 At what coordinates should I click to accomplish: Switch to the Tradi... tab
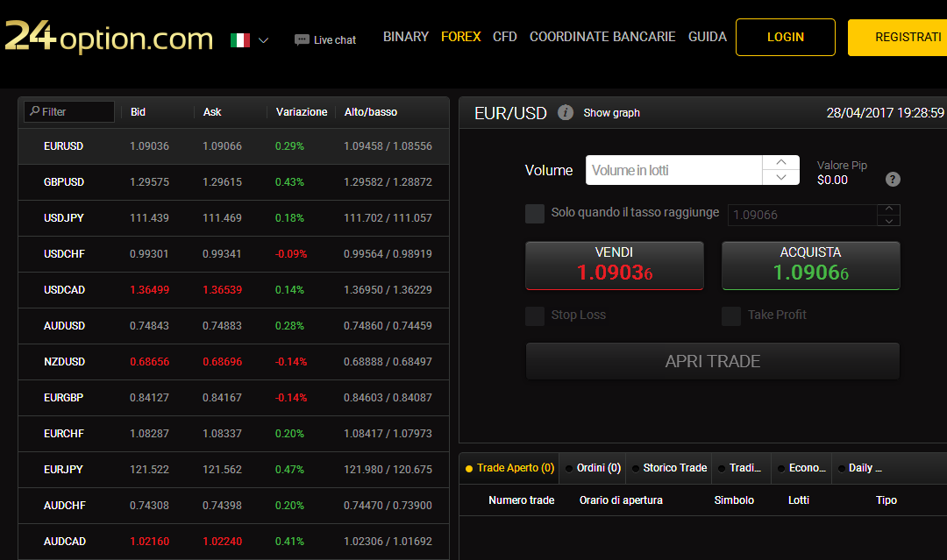pos(740,468)
